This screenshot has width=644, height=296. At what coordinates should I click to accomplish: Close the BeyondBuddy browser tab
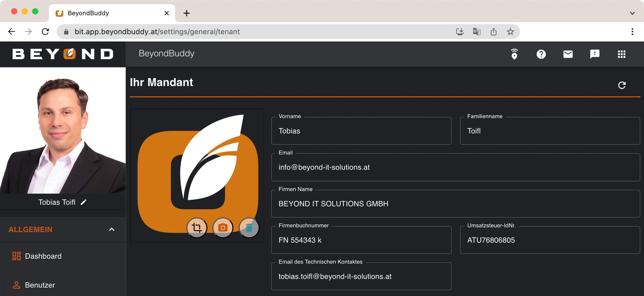(x=166, y=13)
